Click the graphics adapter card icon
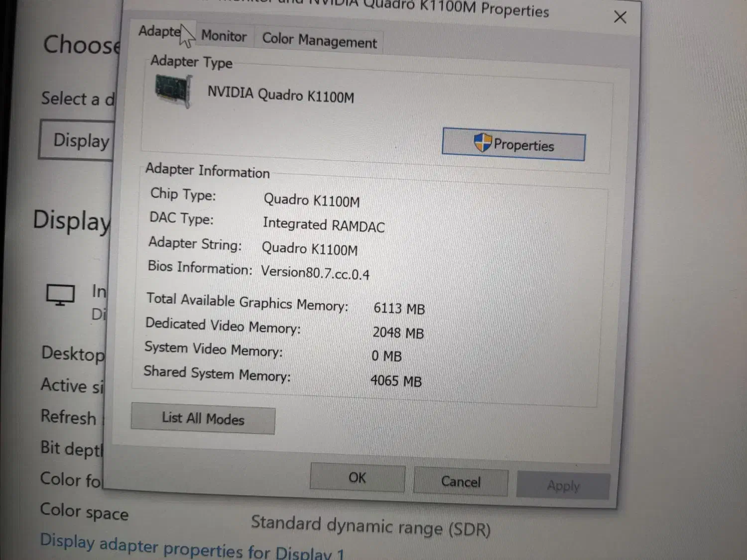747x560 pixels. 173,90
